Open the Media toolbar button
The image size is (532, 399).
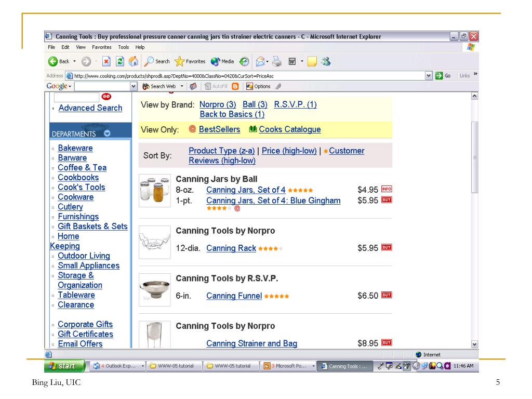point(222,61)
